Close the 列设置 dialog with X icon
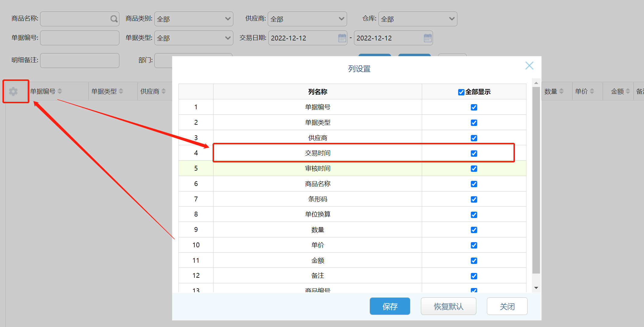This screenshot has width=644, height=327. pos(529,66)
